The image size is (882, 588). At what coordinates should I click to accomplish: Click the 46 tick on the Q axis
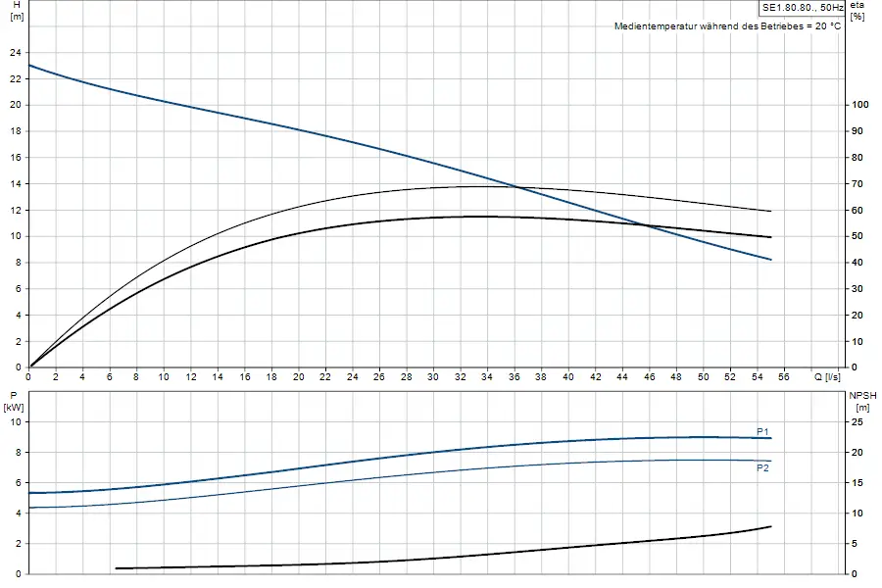[x=649, y=377]
